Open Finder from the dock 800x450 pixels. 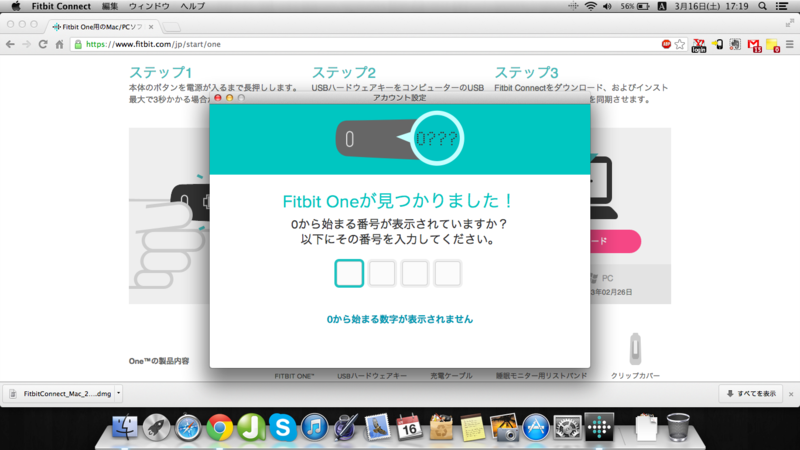click(x=124, y=427)
